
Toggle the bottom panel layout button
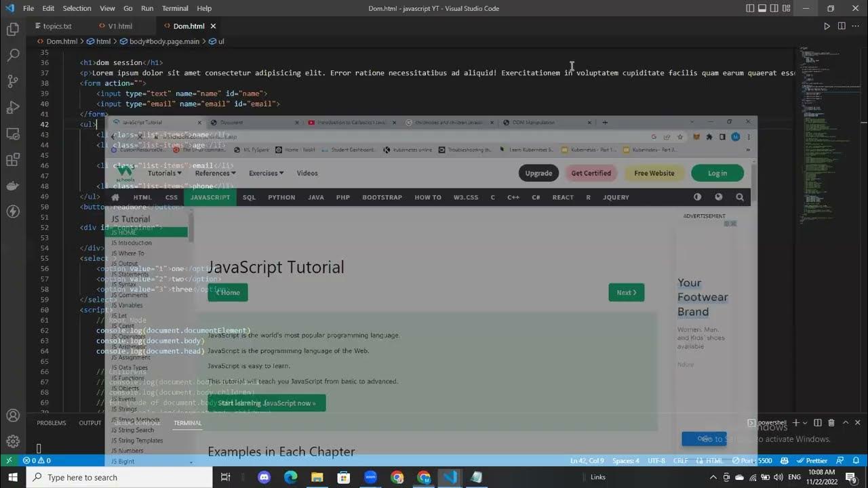click(762, 8)
